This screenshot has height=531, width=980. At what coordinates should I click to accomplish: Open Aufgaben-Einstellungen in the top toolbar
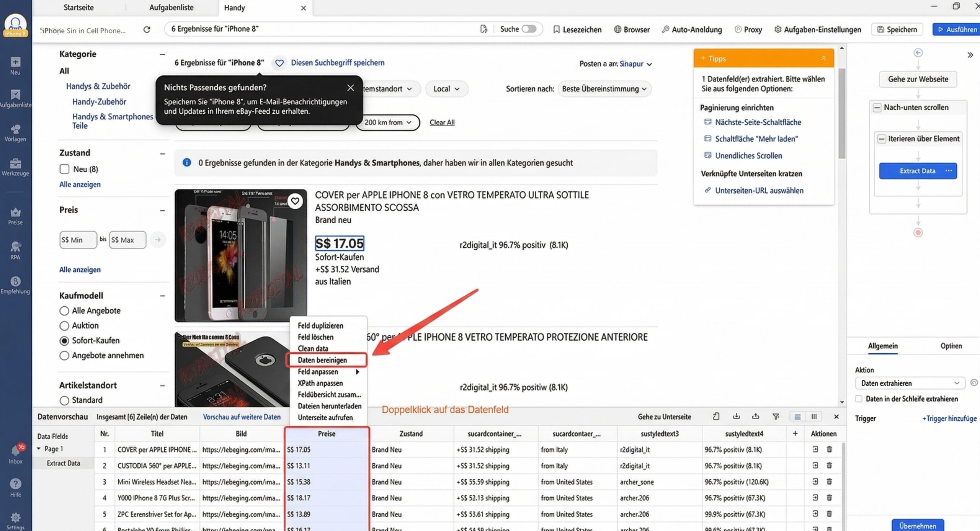click(817, 29)
